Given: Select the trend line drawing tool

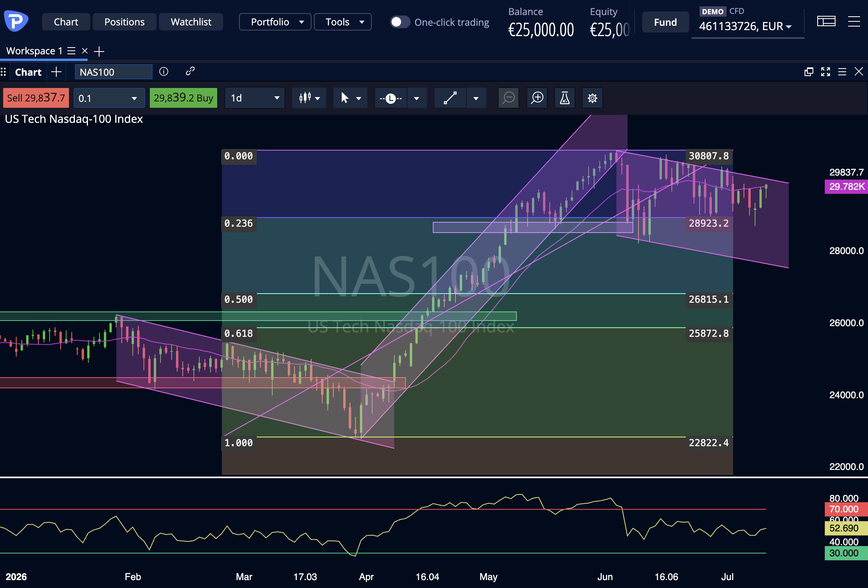Looking at the screenshot, I should (x=450, y=98).
